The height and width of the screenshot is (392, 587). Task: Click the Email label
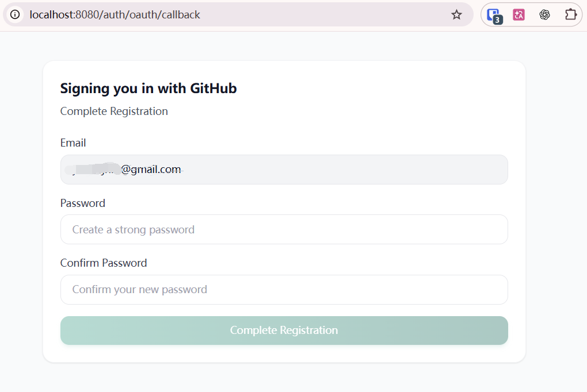(x=73, y=143)
